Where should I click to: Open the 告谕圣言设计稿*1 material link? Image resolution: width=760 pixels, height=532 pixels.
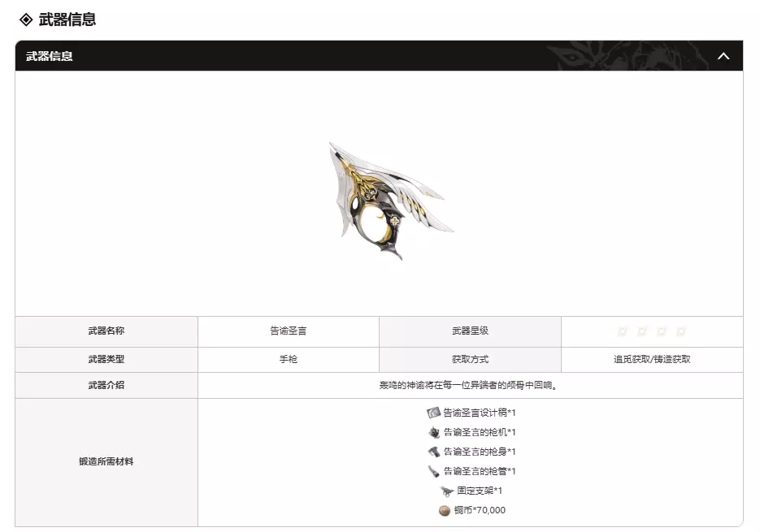click(479, 413)
